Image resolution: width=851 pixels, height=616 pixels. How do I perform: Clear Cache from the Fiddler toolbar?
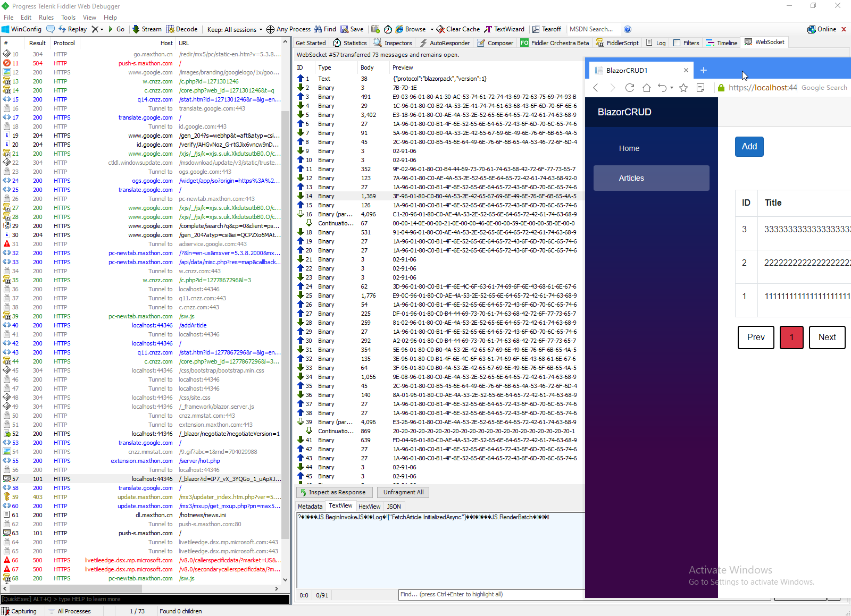click(458, 29)
